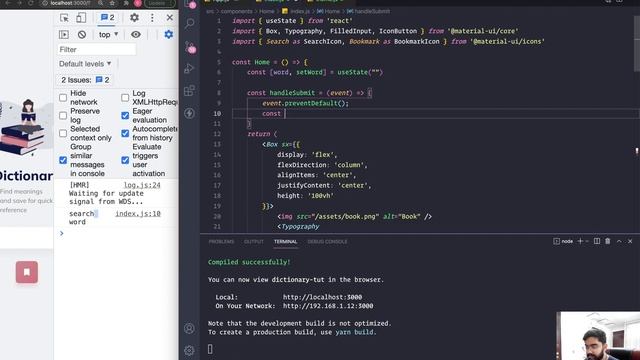
Task: Click line number 10 in editor gutter
Action: [x=218, y=113]
